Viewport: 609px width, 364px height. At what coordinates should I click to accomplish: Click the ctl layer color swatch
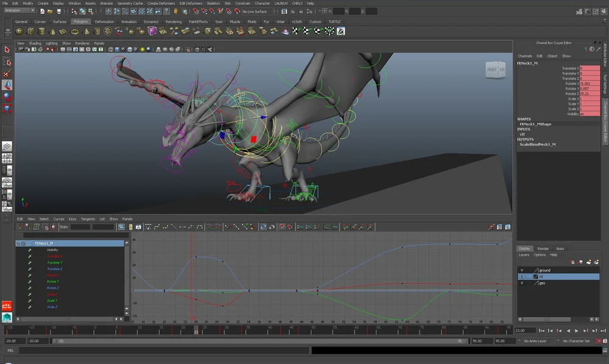pos(536,276)
